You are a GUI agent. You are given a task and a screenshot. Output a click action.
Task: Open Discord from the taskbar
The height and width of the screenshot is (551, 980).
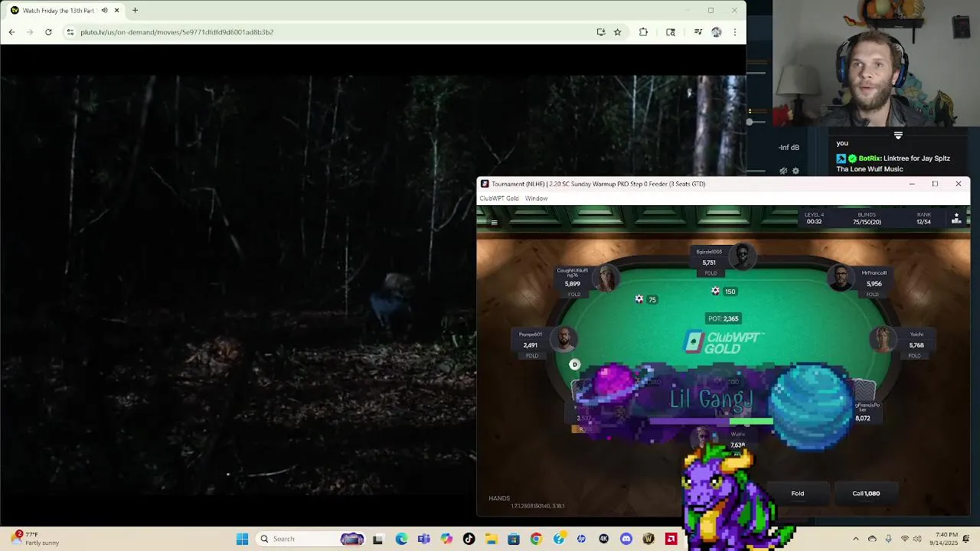[626, 539]
